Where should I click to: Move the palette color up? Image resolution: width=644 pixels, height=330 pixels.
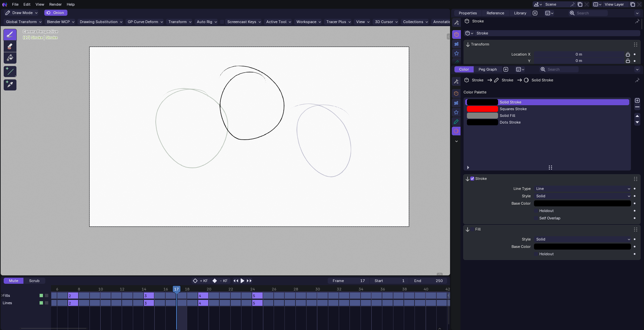637,116
